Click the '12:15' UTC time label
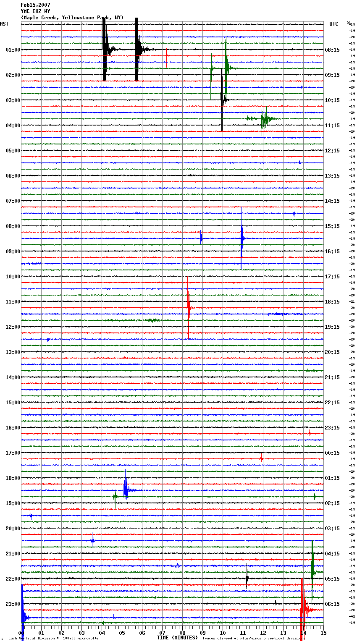357x644 pixels. click(332, 151)
